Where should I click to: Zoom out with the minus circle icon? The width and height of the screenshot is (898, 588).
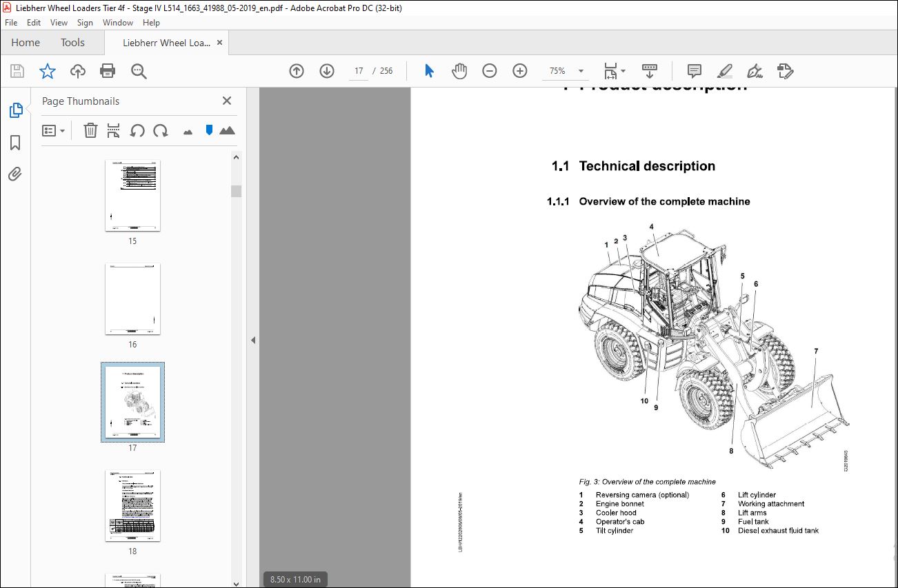tap(490, 71)
